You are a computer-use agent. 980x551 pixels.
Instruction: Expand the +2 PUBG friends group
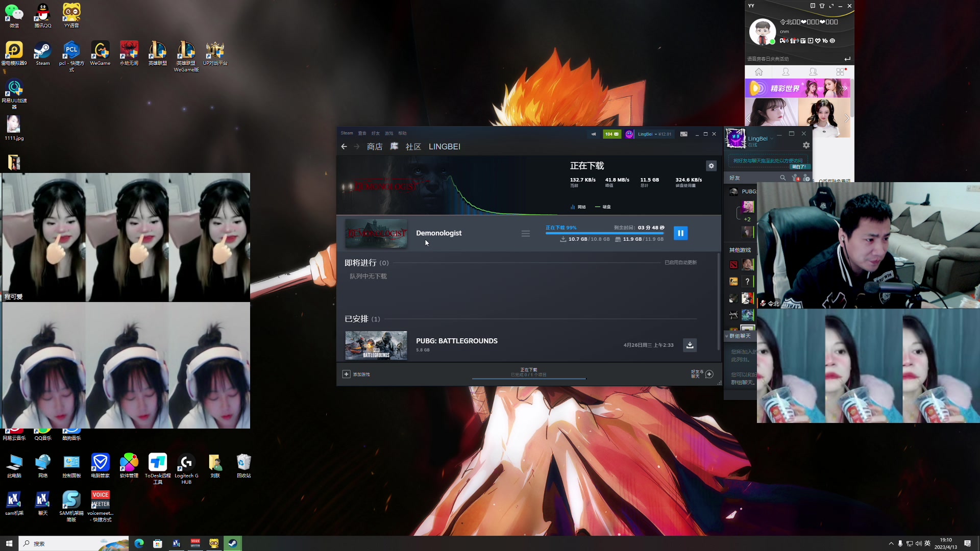coord(747,219)
